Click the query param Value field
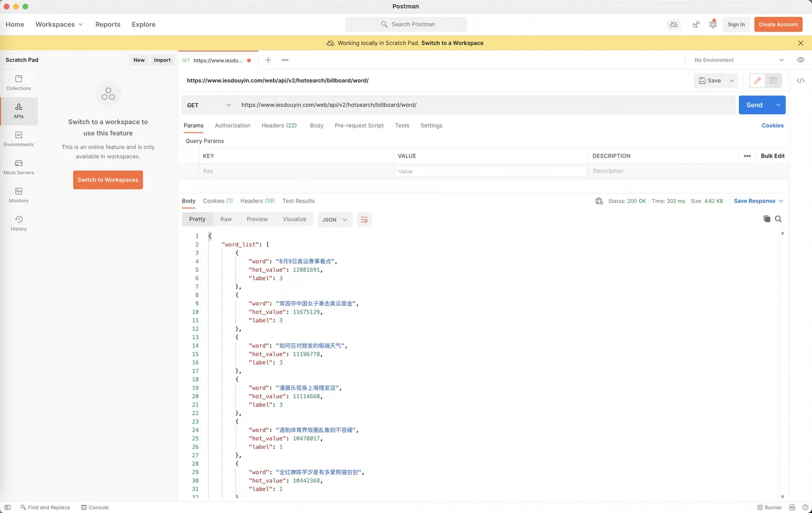 pyautogui.click(x=491, y=172)
